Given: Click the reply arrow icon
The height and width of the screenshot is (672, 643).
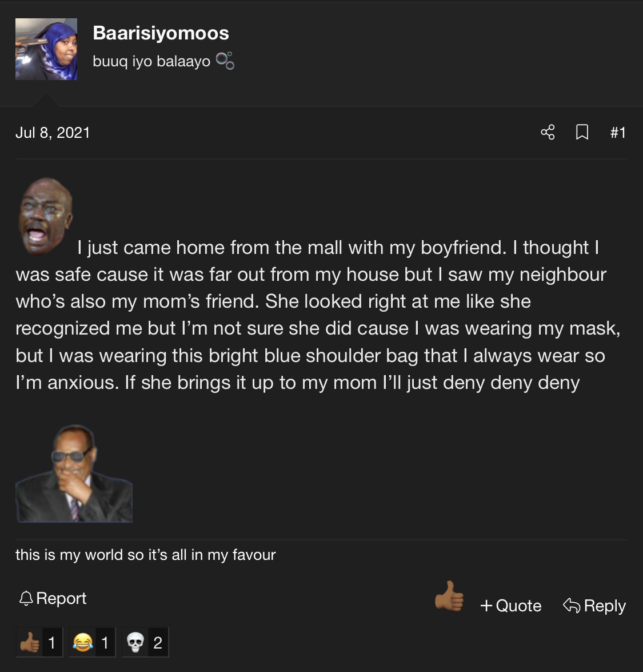Looking at the screenshot, I should [572, 606].
